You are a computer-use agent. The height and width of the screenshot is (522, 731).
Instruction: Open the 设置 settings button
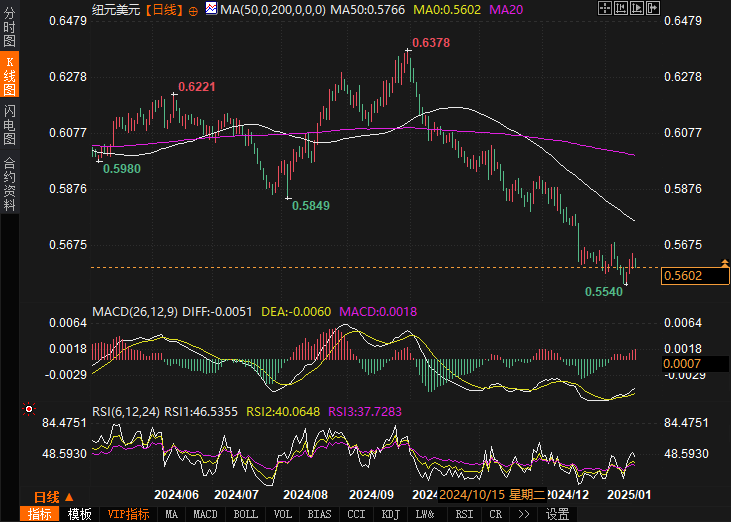click(x=557, y=514)
